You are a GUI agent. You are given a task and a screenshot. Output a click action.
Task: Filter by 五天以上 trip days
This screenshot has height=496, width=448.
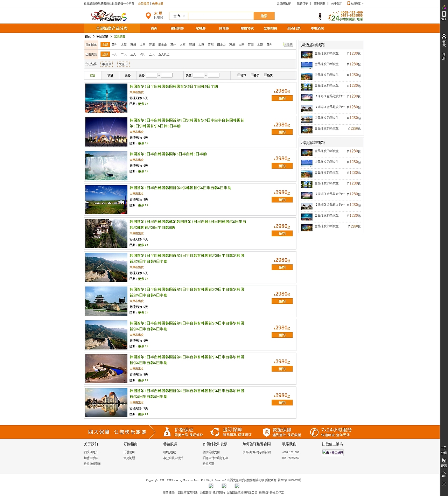point(164,54)
